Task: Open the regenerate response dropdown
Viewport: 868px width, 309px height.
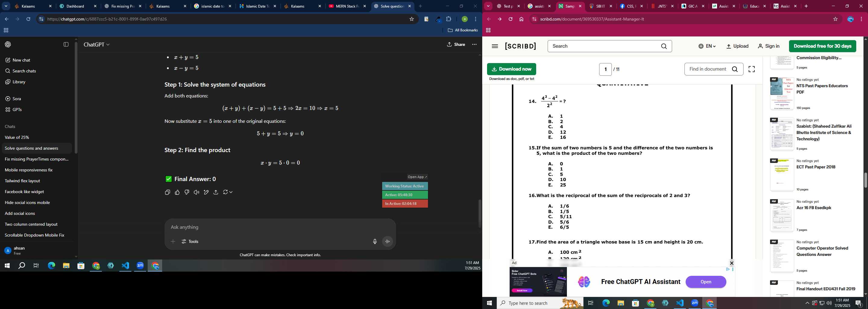Action: point(228,192)
